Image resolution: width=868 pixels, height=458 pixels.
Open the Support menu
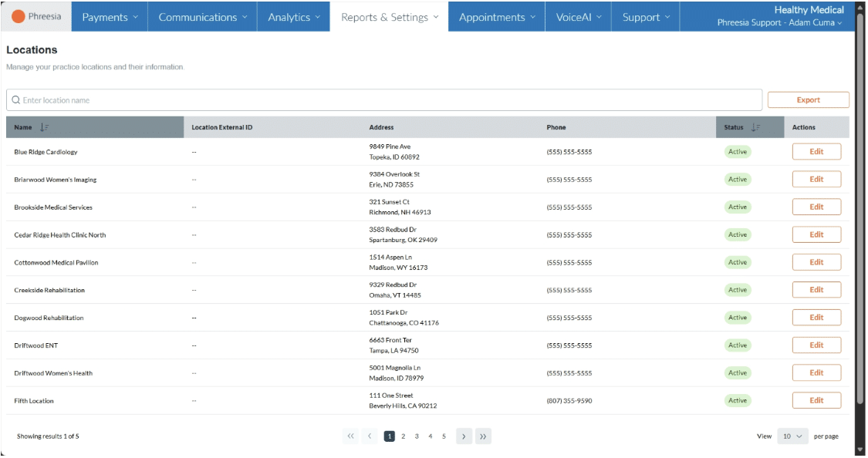point(646,17)
